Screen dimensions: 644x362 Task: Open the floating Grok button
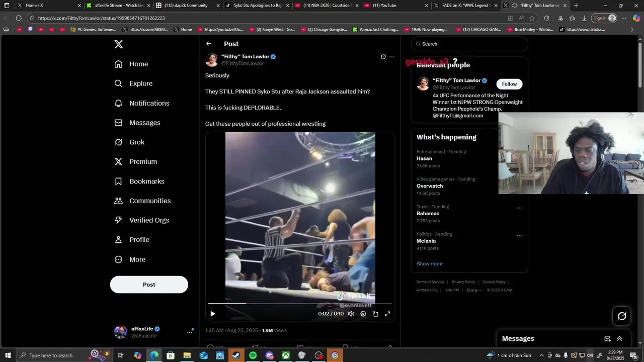tap(622, 316)
